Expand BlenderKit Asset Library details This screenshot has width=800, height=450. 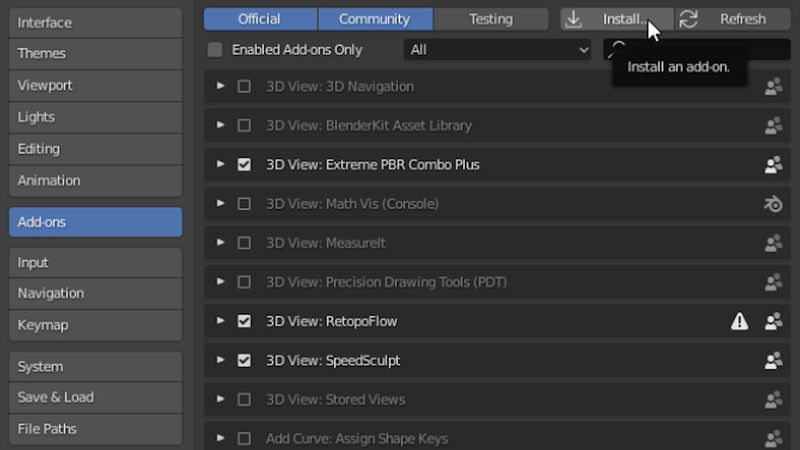coord(220,125)
